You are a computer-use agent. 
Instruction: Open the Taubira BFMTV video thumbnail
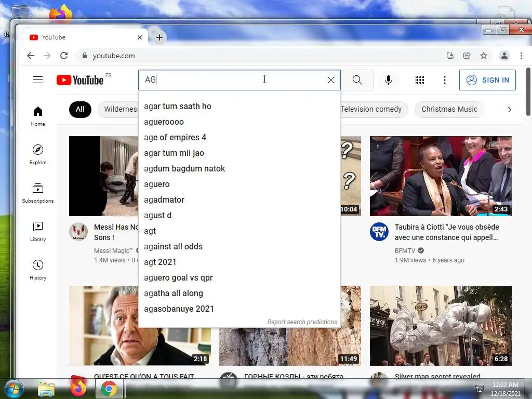tap(441, 176)
